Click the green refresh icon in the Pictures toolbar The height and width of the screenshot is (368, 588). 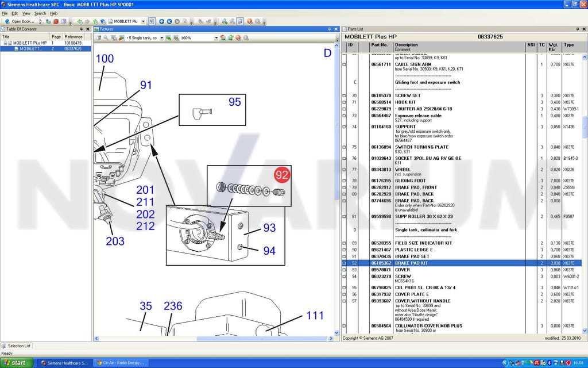coord(231,38)
